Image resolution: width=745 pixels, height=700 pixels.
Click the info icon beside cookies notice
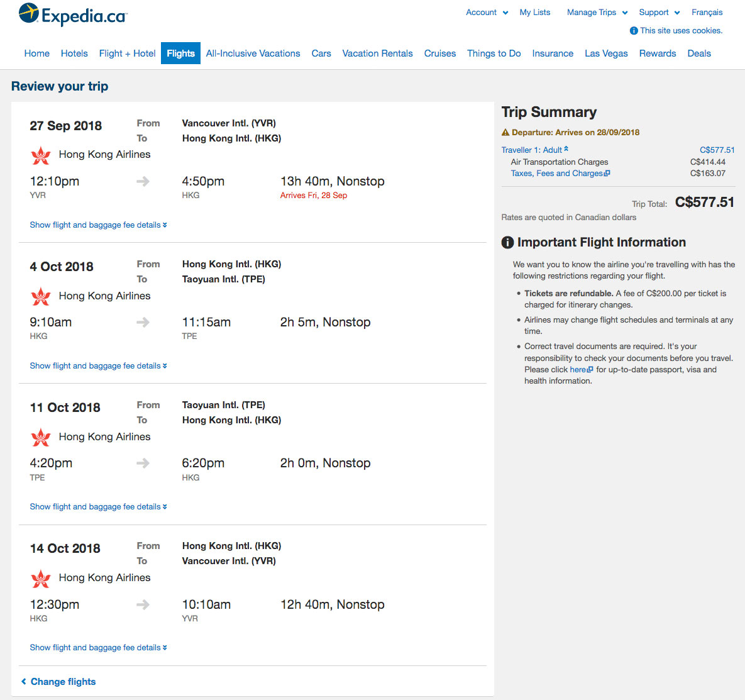pos(632,30)
